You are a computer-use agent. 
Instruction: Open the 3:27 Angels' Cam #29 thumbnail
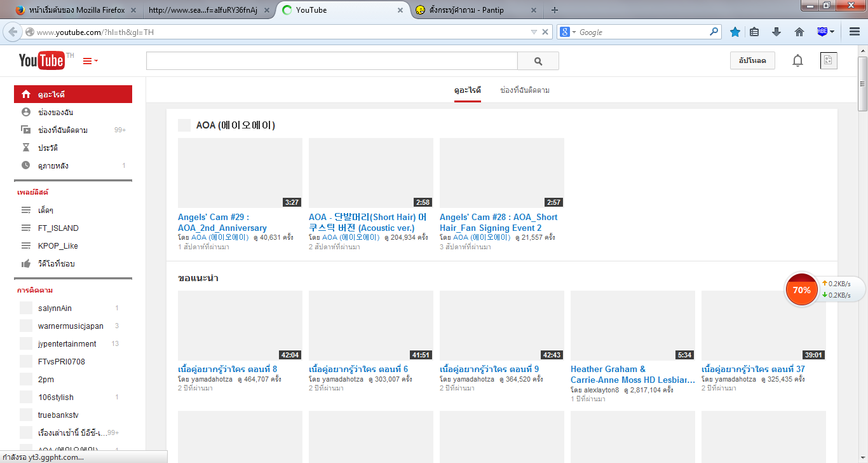pyautogui.click(x=240, y=173)
